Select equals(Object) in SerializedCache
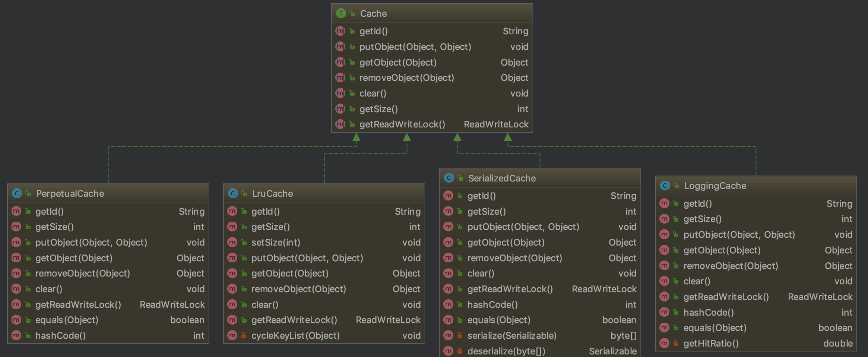The width and height of the screenshot is (868, 357). [x=499, y=320]
